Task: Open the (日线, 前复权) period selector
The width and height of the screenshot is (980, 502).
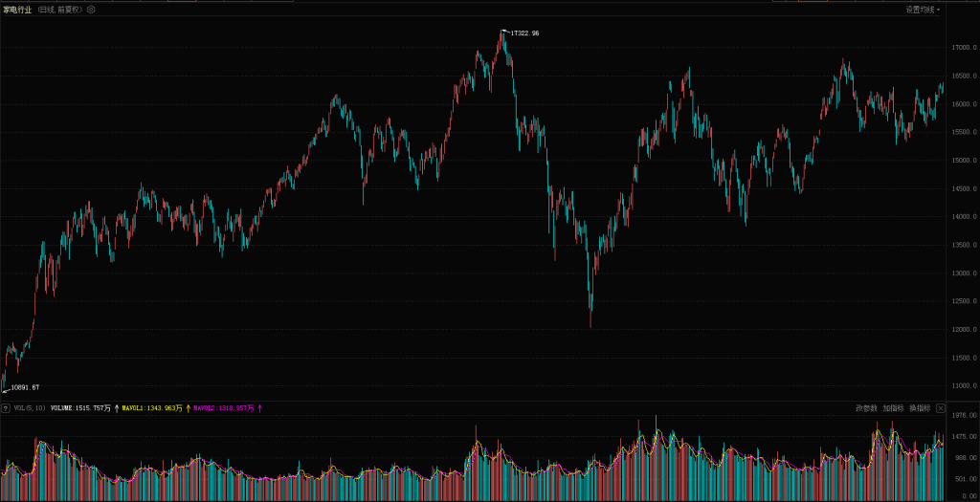Action: coord(60,10)
